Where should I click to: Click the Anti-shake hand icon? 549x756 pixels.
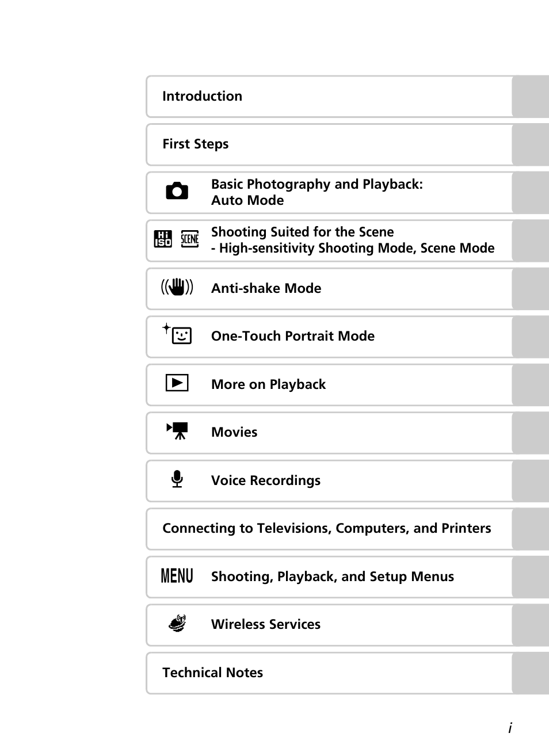177,287
